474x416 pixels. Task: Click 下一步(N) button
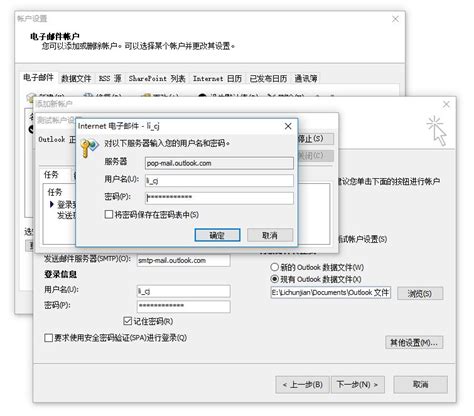pyautogui.click(x=358, y=385)
